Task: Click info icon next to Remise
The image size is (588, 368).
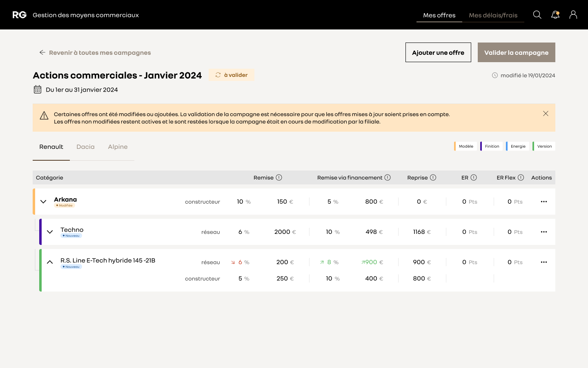Action: 279,177
